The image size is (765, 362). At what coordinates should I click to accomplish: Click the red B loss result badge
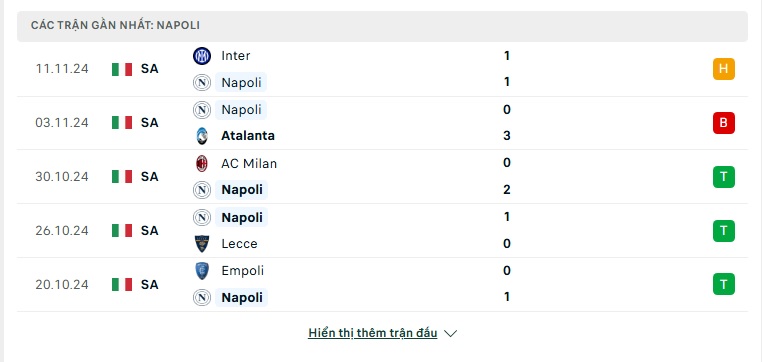pos(724,123)
